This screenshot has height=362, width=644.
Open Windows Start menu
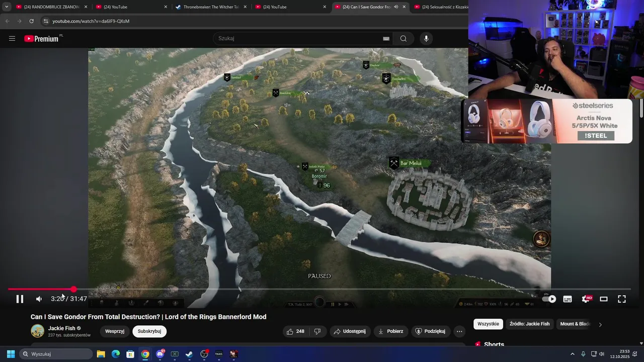pyautogui.click(x=11, y=354)
